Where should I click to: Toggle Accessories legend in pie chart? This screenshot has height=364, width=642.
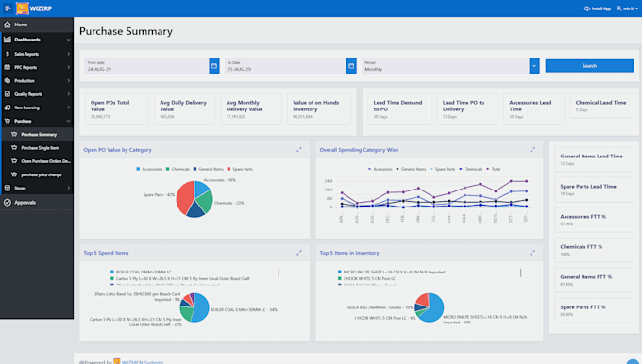pos(149,169)
